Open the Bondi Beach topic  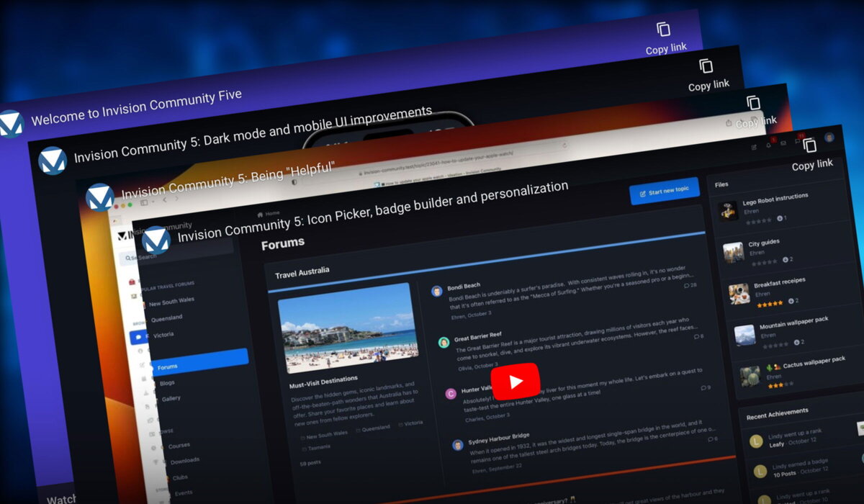(464, 286)
